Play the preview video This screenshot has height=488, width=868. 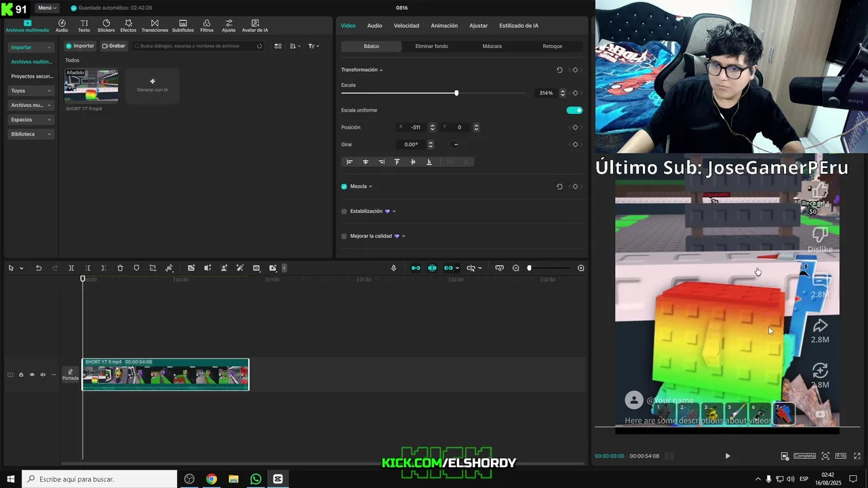pyautogui.click(x=728, y=456)
